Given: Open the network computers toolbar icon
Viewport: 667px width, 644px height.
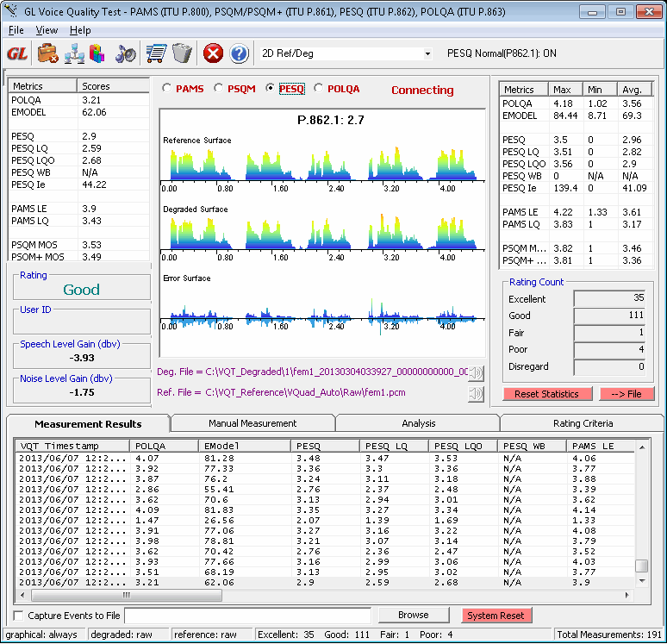Looking at the screenshot, I should [74, 53].
